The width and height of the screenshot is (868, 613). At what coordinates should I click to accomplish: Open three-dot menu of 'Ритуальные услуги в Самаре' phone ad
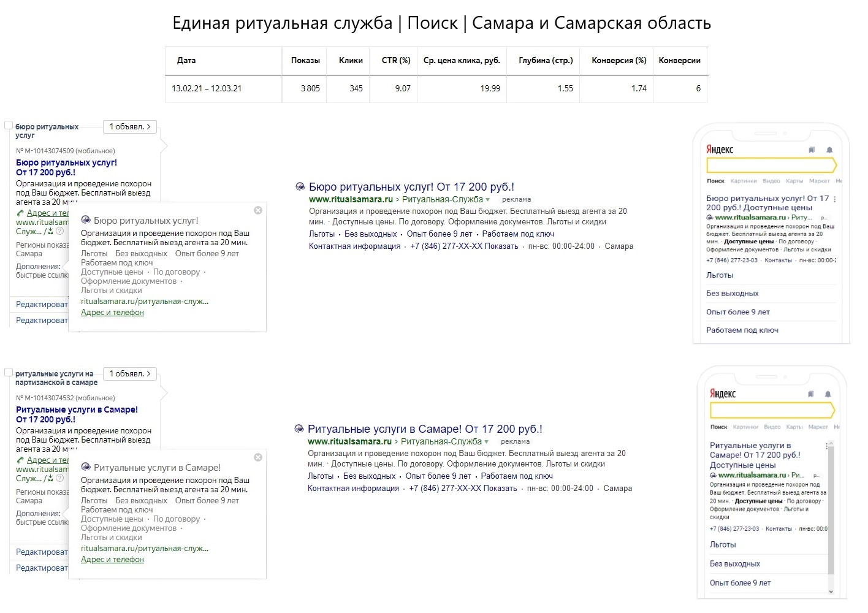click(826, 446)
